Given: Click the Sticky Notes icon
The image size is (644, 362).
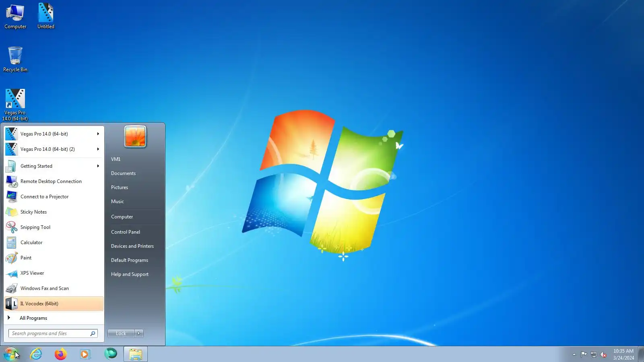Looking at the screenshot, I should tap(11, 212).
